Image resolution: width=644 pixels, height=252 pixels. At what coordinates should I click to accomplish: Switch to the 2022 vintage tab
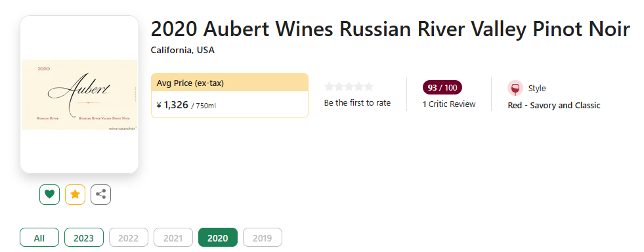(x=129, y=237)
